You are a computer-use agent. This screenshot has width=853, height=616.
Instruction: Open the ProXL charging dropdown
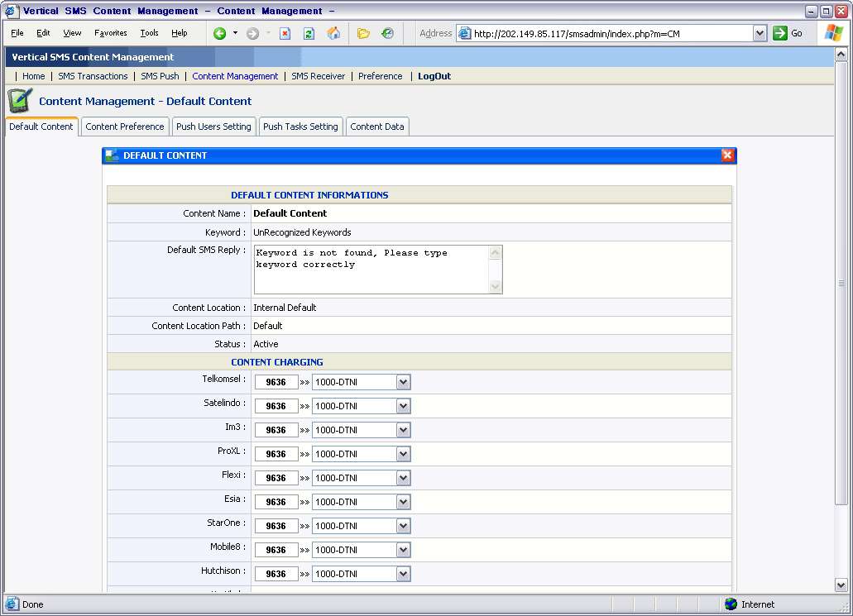click(x=403, y=454)
